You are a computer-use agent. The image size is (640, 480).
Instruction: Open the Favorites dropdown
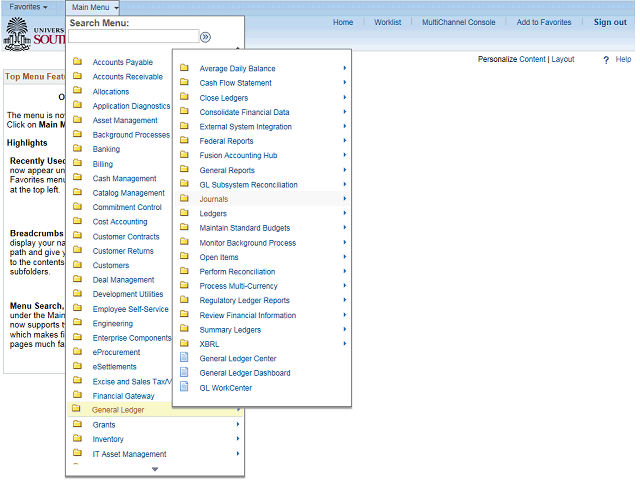click(x=28, y=7)
